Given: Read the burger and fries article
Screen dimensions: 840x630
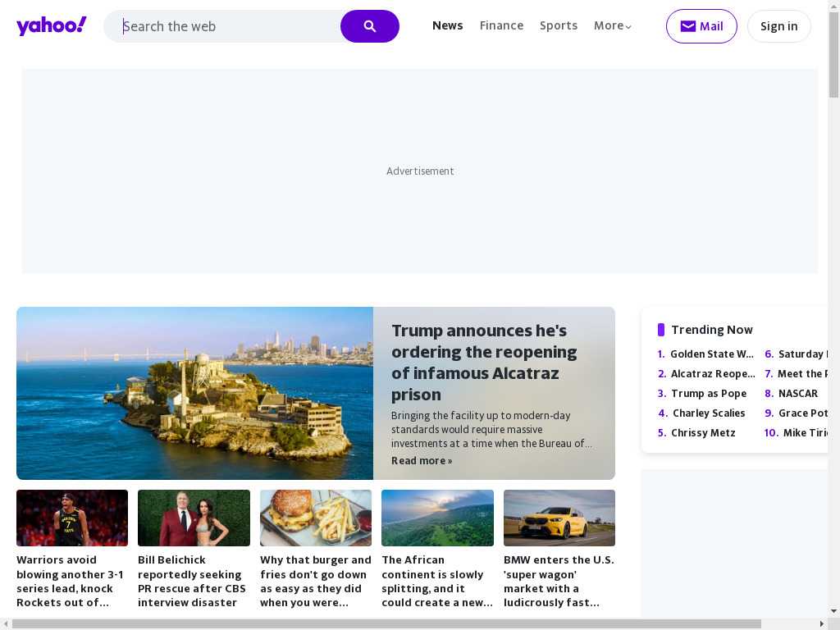Looking at the screenshot, I should [316, 582].
